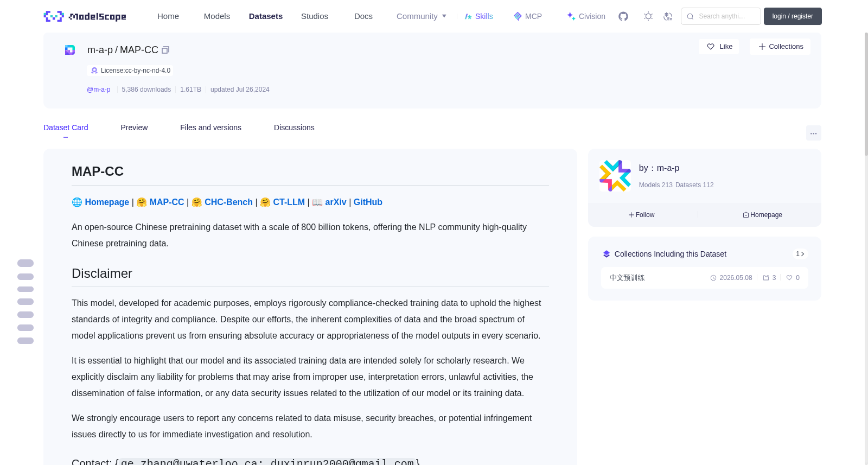Switch to the Files and versions tab

click(x=210, y=128)
